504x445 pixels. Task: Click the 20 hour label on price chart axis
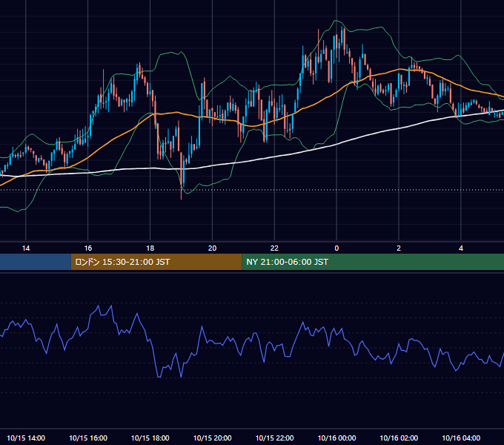(212, 248)
